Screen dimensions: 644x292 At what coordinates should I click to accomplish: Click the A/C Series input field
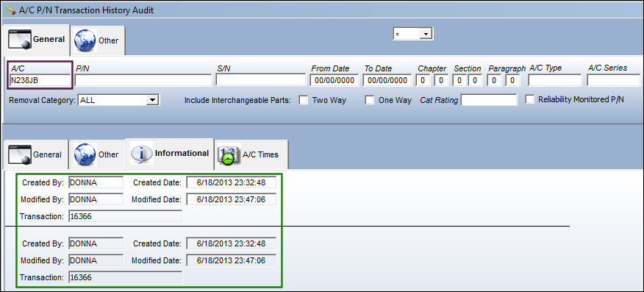(614, 80)
